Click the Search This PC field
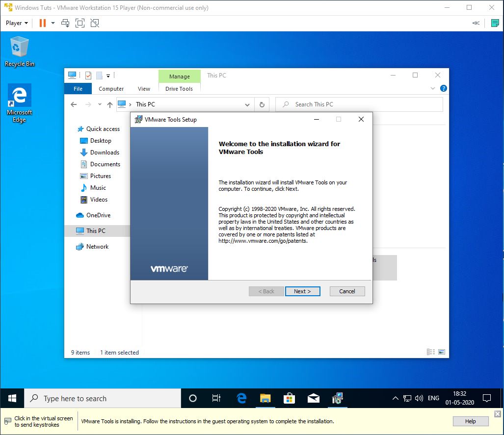 tap(359, 104)
